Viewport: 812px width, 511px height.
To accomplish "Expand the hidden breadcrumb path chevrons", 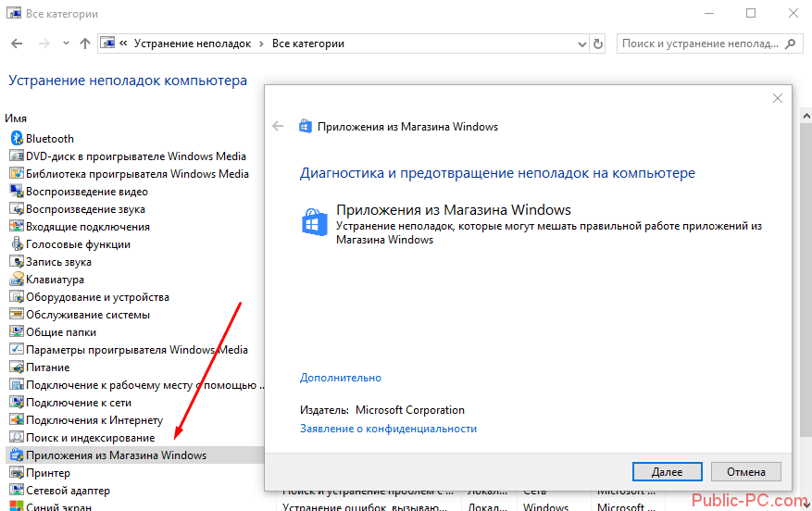I will point(123,44).
